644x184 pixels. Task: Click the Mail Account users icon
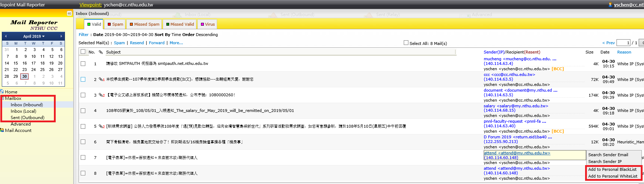2,131
